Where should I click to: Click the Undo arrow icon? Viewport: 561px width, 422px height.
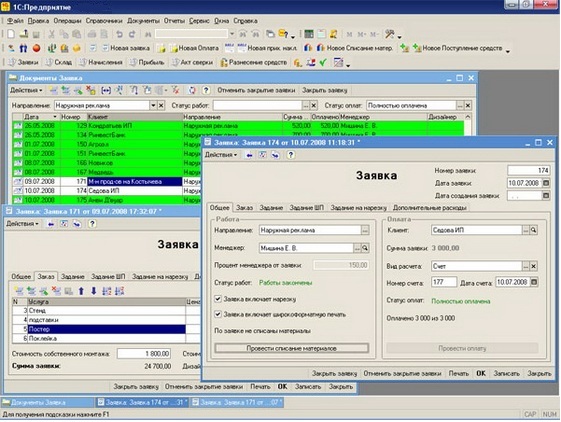coord(119,34)
